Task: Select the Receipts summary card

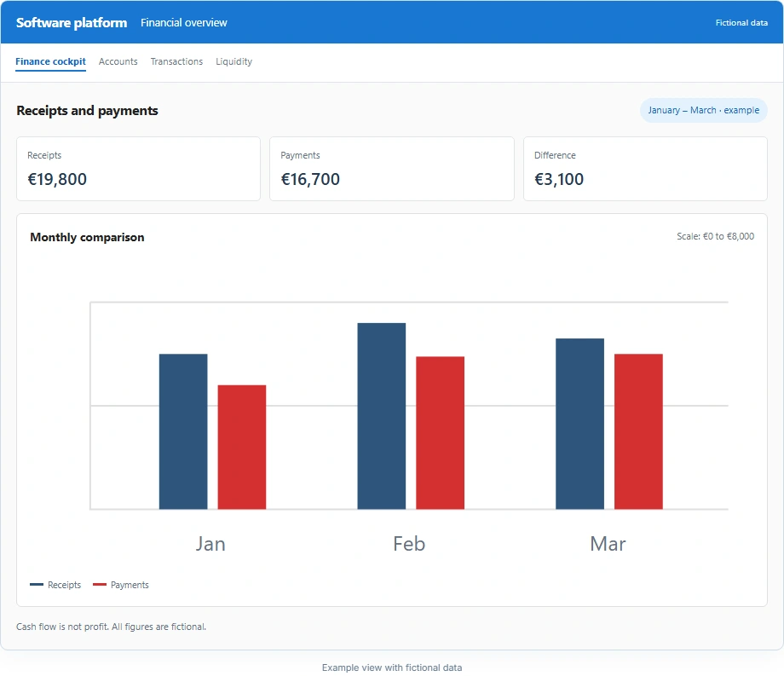Action: click(139, 169)
